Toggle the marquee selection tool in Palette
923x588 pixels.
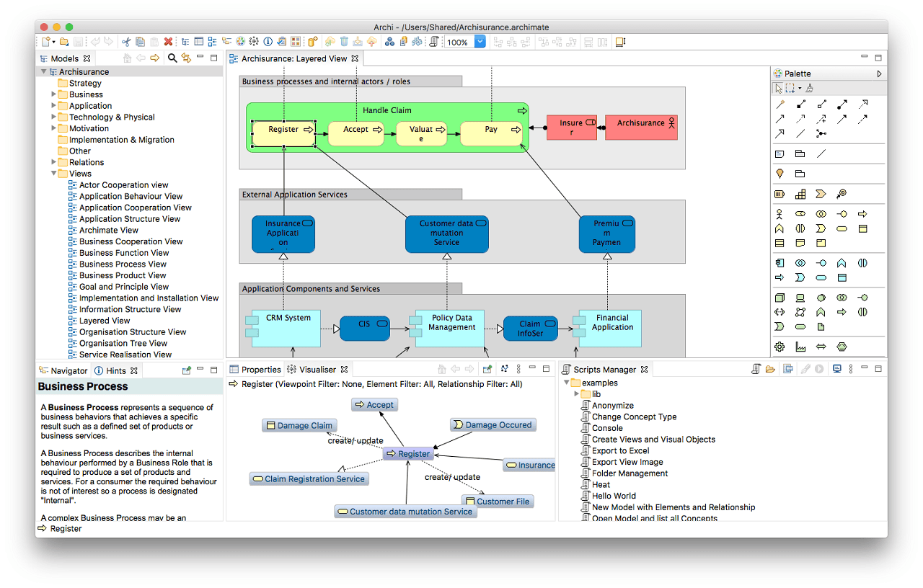click(790, 89)
